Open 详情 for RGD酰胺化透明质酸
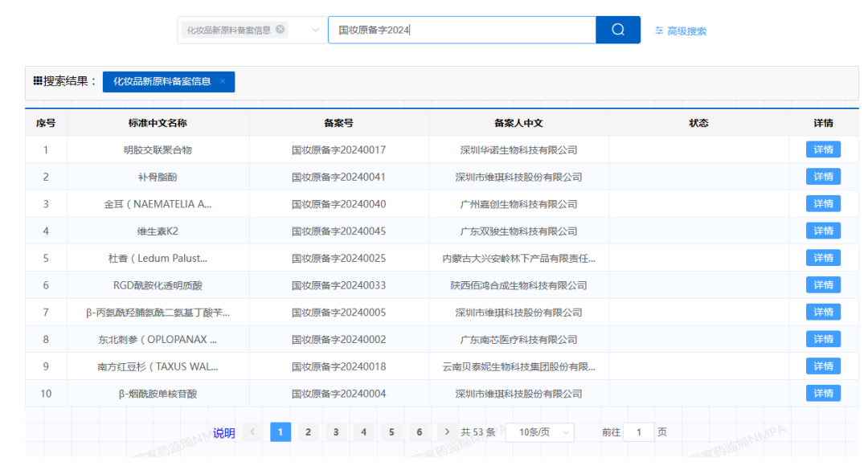The width and height of the screenshot is (868, 466). coord(823,285)
